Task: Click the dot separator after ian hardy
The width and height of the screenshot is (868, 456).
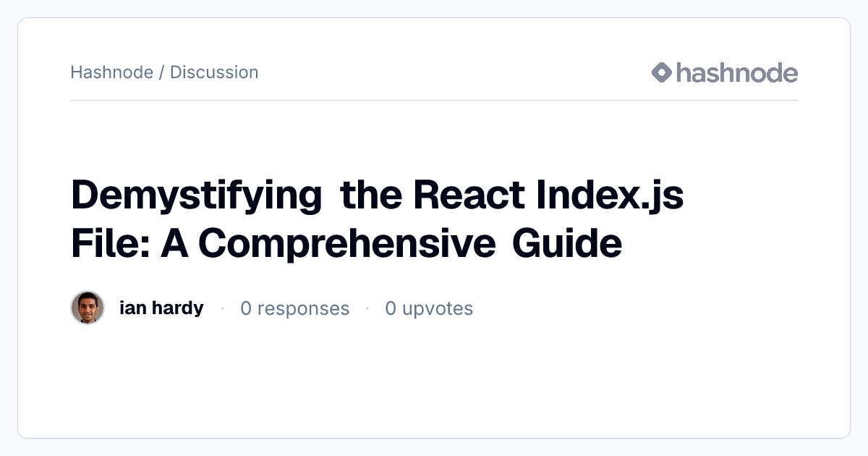Action: [x=222, y=308]
